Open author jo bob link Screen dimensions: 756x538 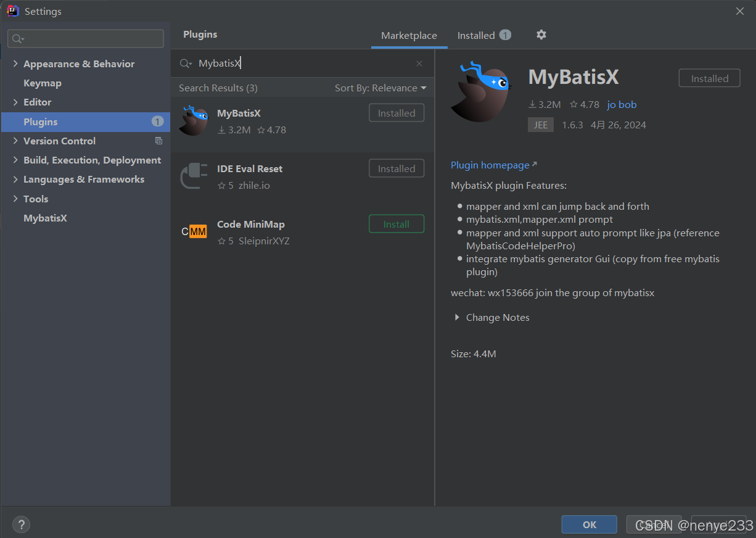point(622,104)
